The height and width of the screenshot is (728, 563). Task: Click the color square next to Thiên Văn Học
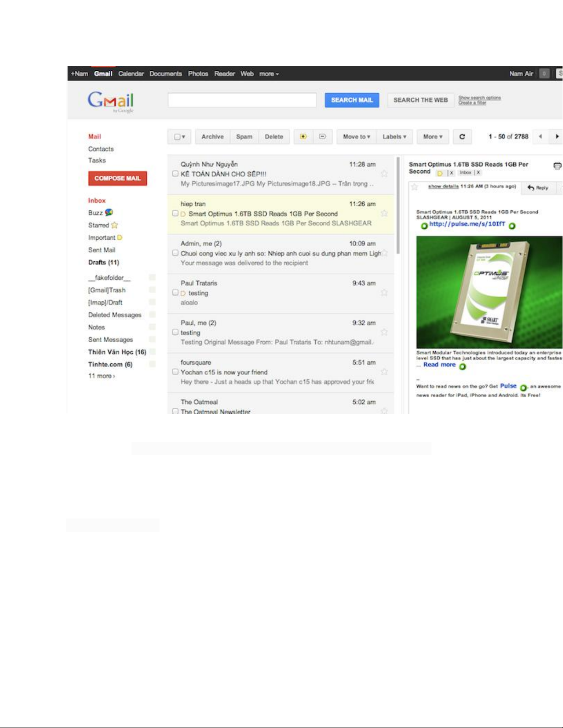[x=152, y=352]
